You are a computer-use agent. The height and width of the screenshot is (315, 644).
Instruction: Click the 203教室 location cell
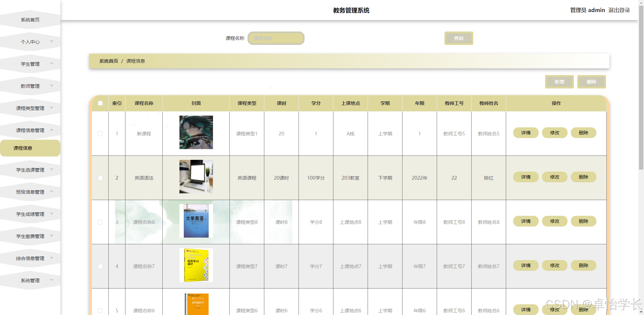351,178
